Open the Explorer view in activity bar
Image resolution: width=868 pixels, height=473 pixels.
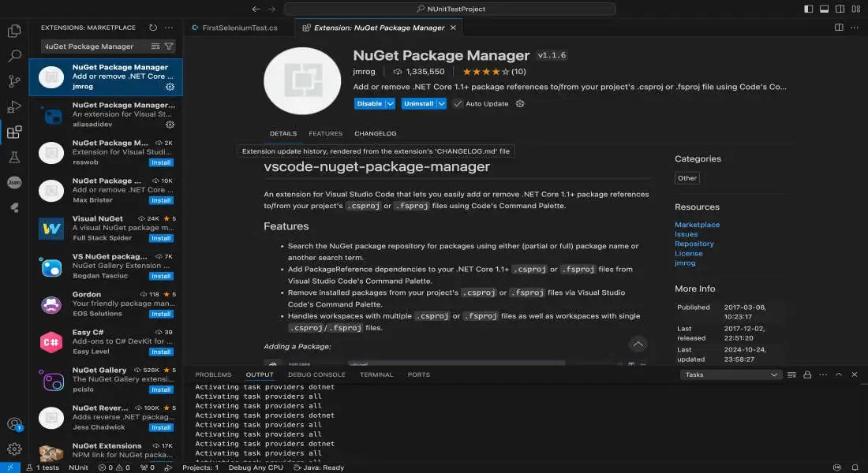click(x=14, y=31)
